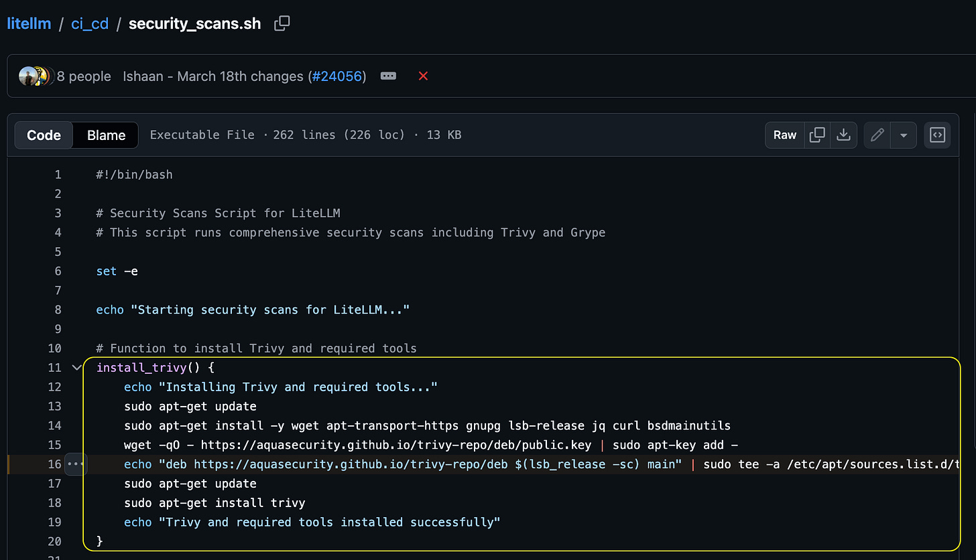The image size is (976, 560).
Task: Click "Trivy and required tools installed successfully" line
Action: [x=312, y=522]
